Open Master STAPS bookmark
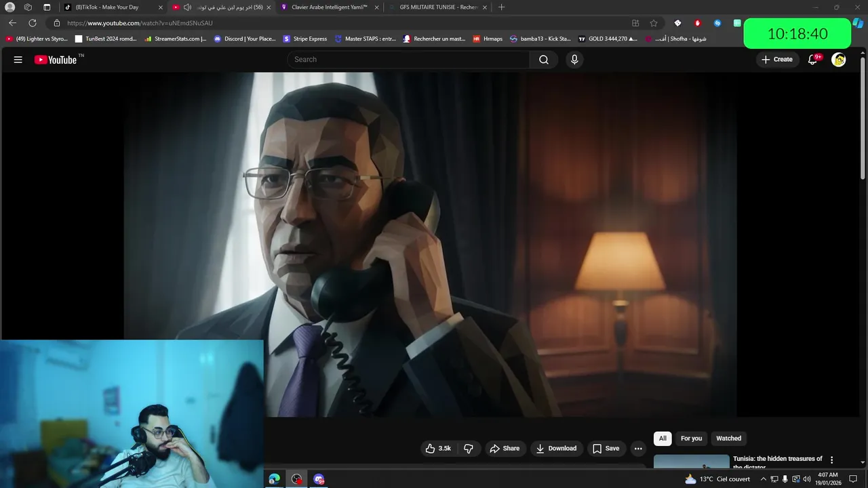The height and width of the screenshot is (488, 868). click(366, 39)
